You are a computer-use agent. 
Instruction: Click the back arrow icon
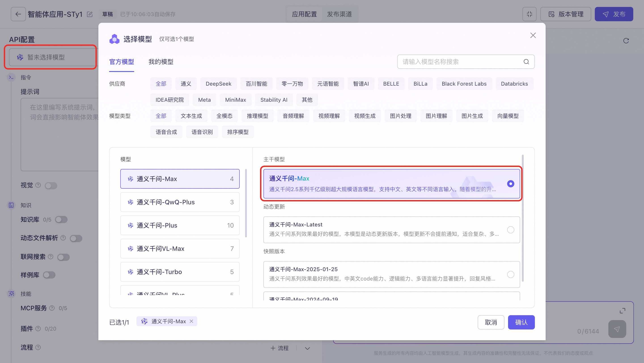point(18,14)
